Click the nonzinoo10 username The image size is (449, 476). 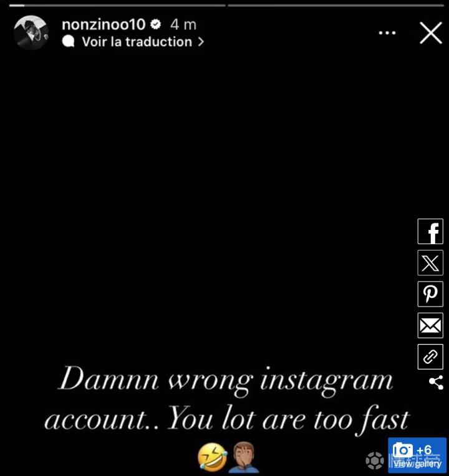click(x=104, y=24)
